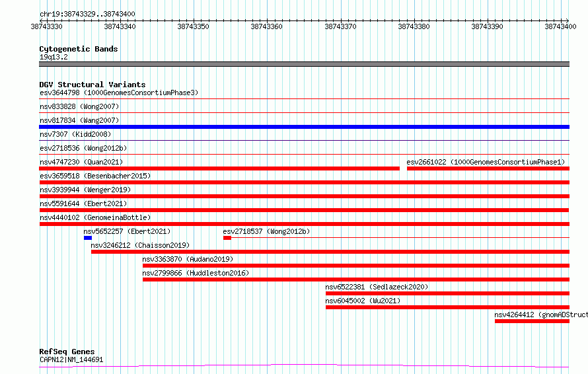
Task: Click the gray 19q13.2 band bar
Action: (304, 64)
